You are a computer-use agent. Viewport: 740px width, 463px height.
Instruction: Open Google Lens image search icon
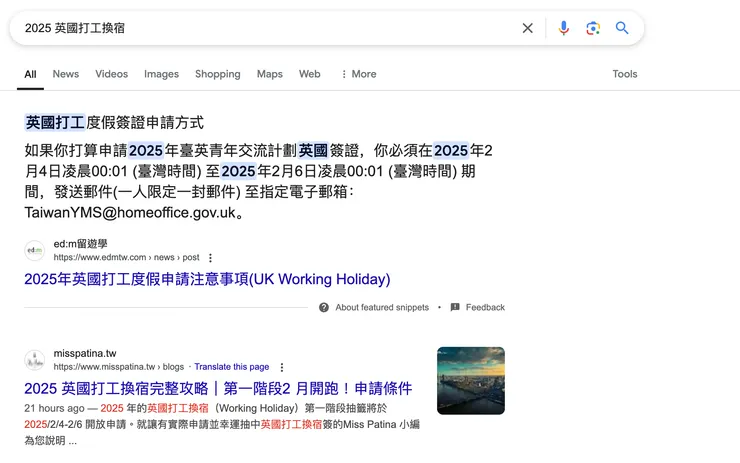(x=593, y=28)
